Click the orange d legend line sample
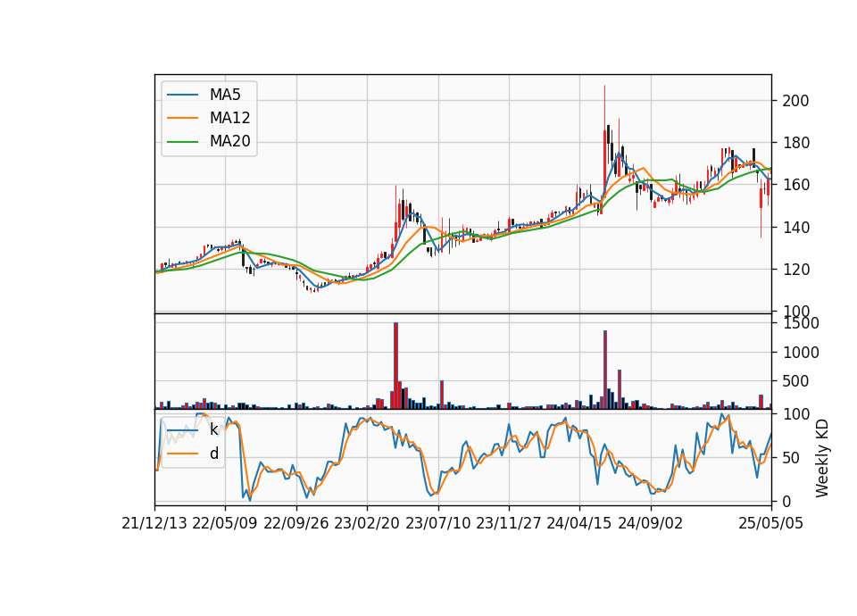Screen dimensions: 857x616 [182, 454]
